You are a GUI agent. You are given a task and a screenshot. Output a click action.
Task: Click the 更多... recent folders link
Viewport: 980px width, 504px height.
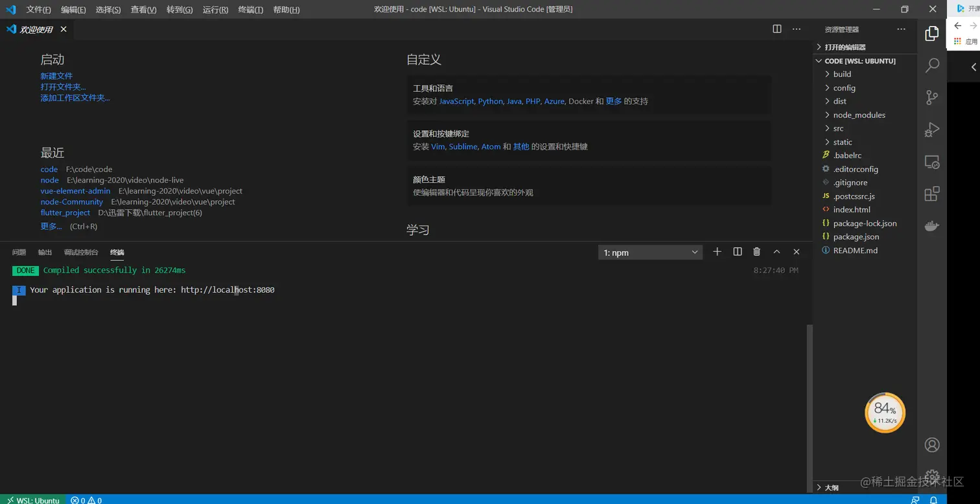click(x=51, y=226)
